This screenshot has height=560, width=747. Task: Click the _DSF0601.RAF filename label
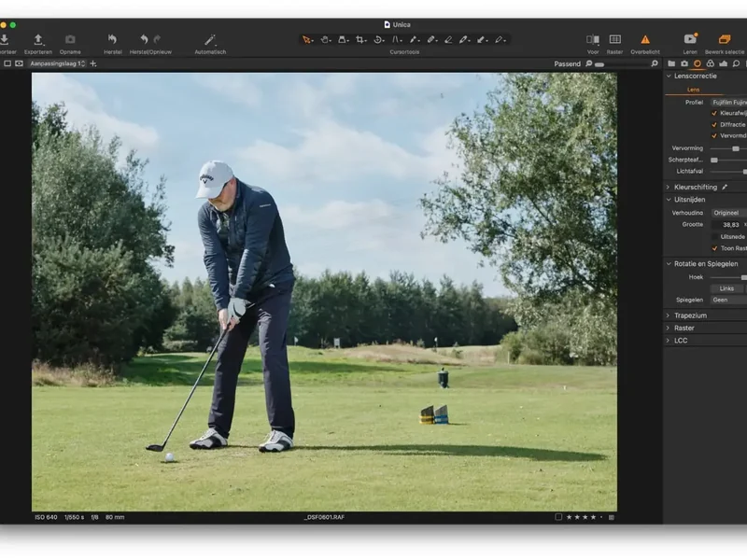pyautogui.click(x=324, y=517)
